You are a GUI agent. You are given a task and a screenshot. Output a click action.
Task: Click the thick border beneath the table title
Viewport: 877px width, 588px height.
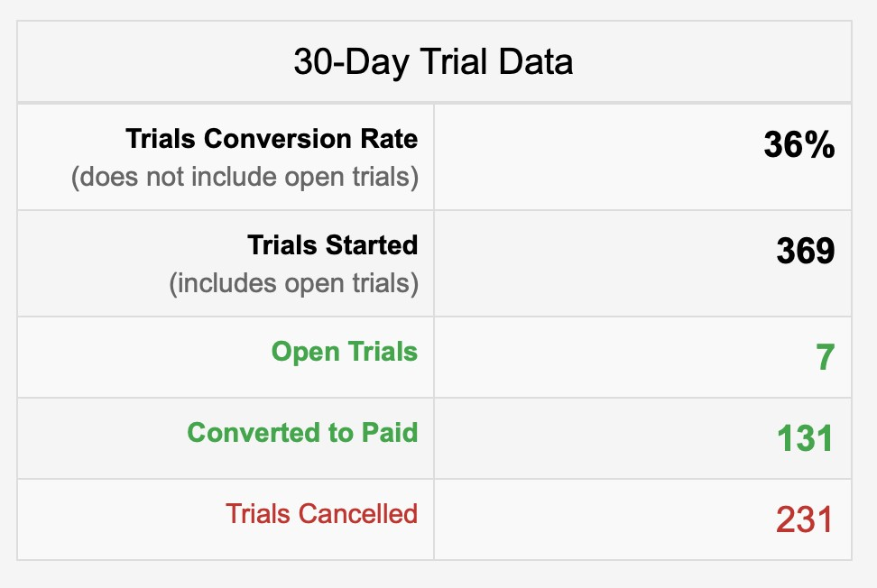[x=435, y=103]
